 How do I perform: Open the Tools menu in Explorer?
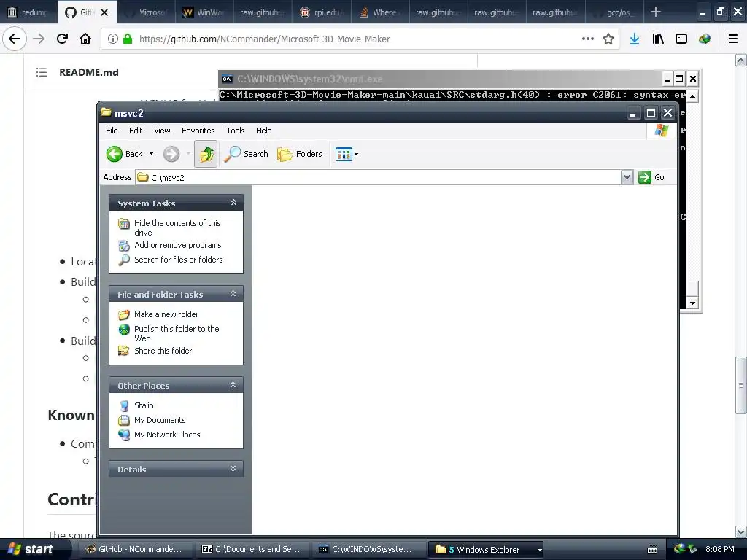pos(236,131)
